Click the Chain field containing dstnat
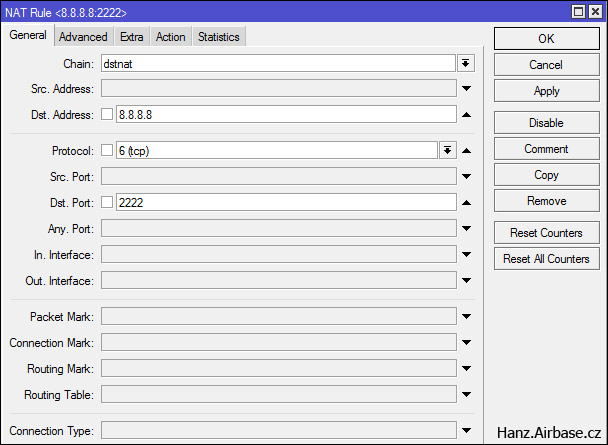The image size is (608, 445). [x=278, y=63]
